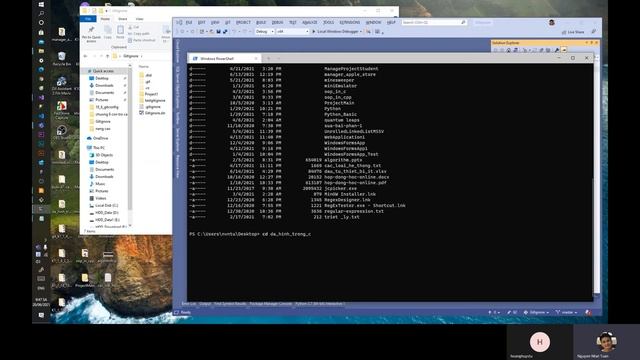Select Downloads under Quick access
Viewport: 640px width, 360px height.
[104, 85]
